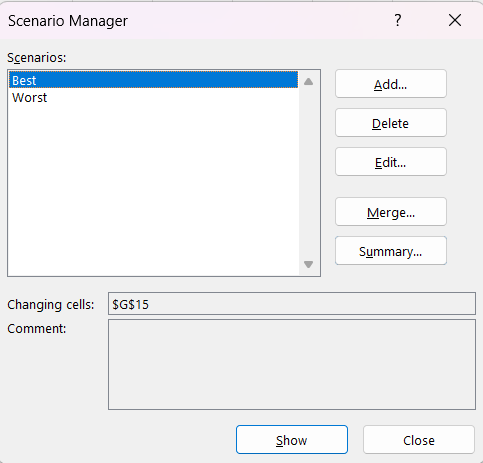This screenshot has height=463, width=483.
Task: Click the Changing cells field showing $G$15
Action: point(292,304)
